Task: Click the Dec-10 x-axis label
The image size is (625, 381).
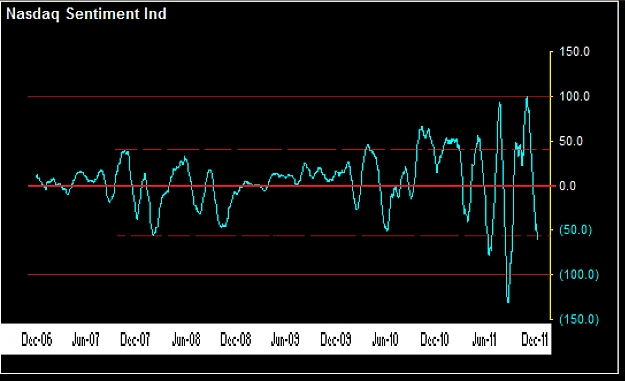Action: point(435,340)
